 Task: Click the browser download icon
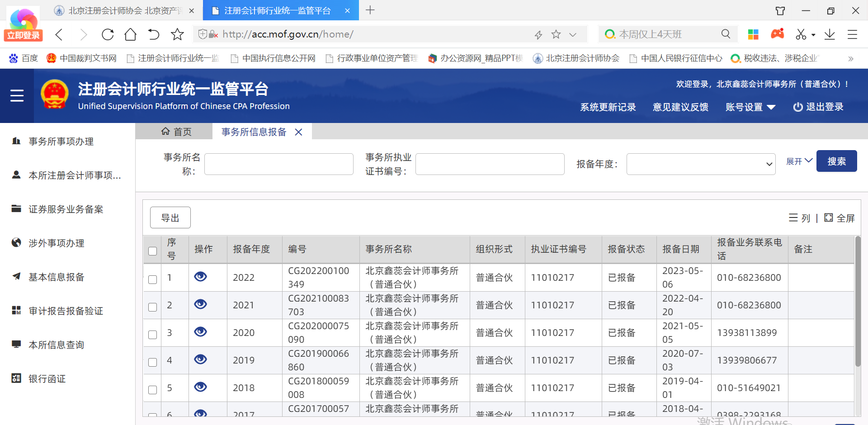coord(830,34)
